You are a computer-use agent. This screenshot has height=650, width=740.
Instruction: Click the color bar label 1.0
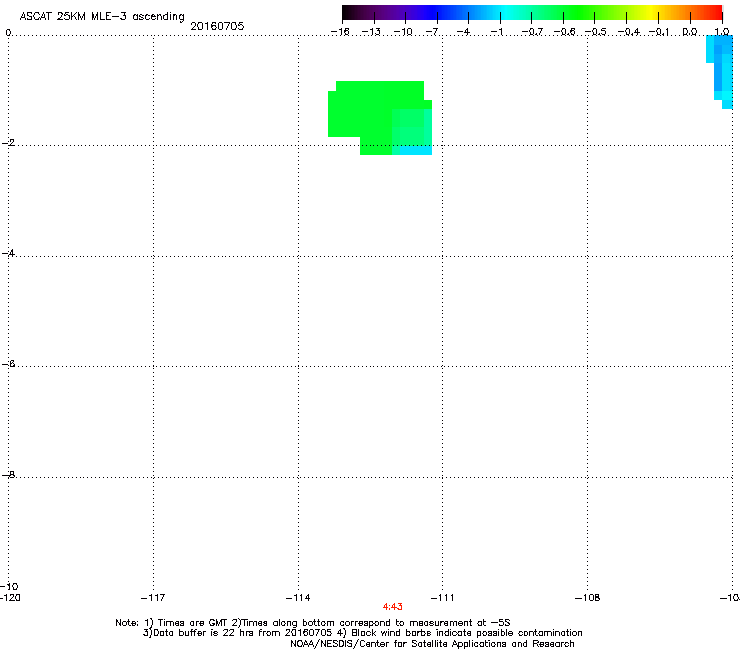(x=722, y=32)
